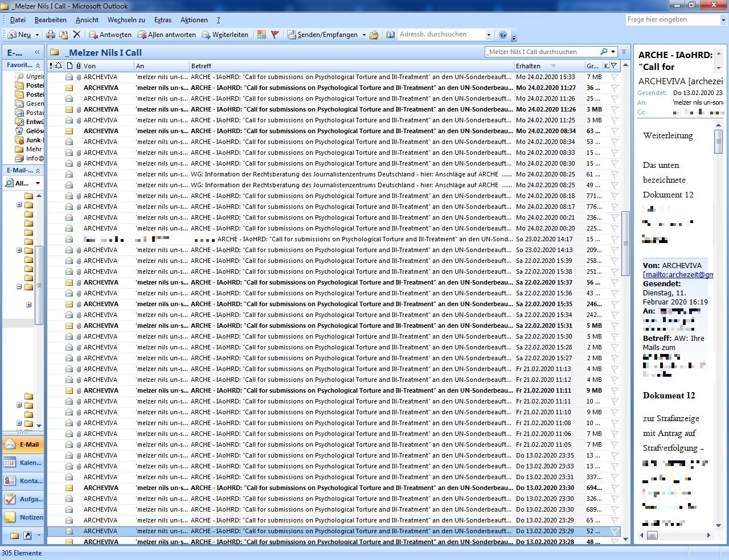
Task: Sort messages by the Erhalten column header
Action: coord(549,66)
